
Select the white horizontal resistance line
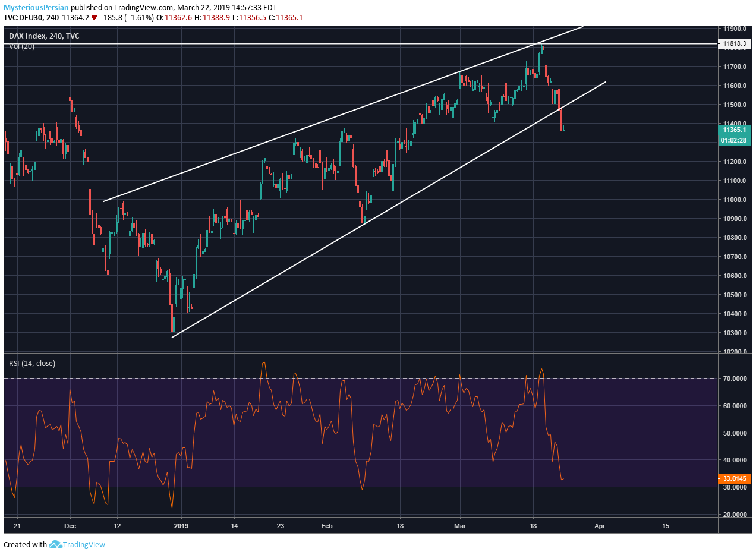tap(360, 44)
